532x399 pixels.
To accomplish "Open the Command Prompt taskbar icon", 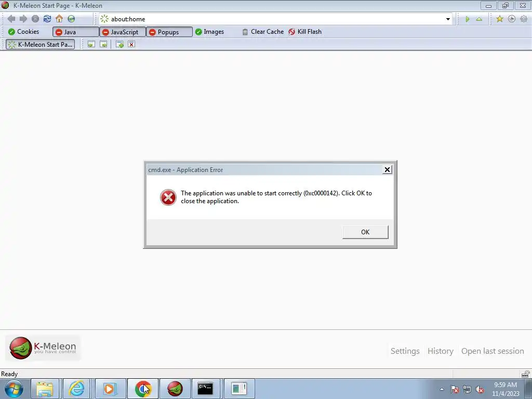I will (x=205, y=389).
